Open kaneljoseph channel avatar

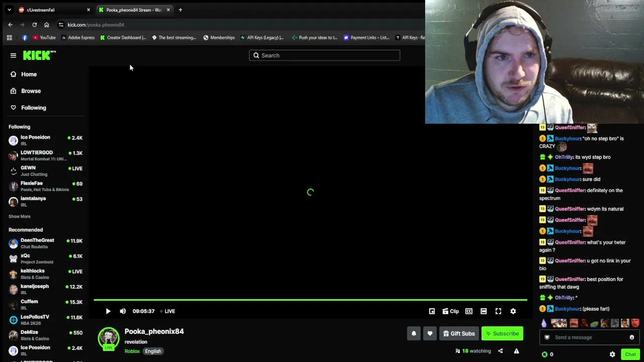tap(14, 289)
